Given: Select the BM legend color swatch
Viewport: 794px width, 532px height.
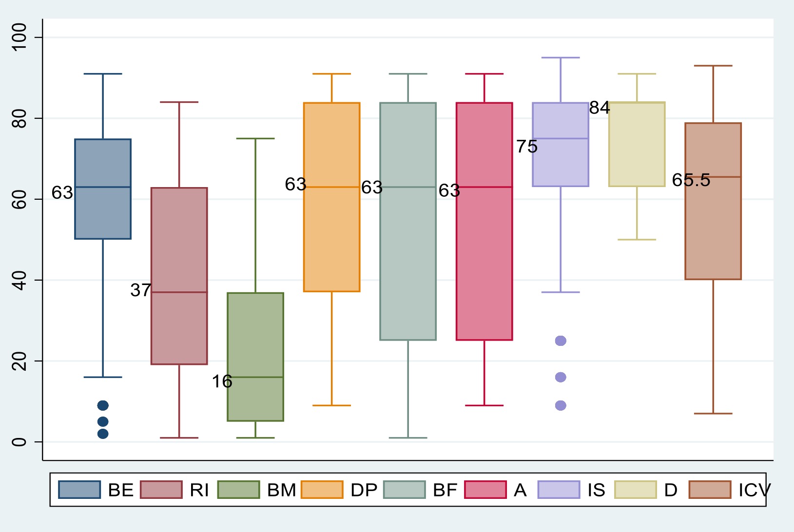Looking at the screenshot, I should pyautogui.click(x=238, y=490).
